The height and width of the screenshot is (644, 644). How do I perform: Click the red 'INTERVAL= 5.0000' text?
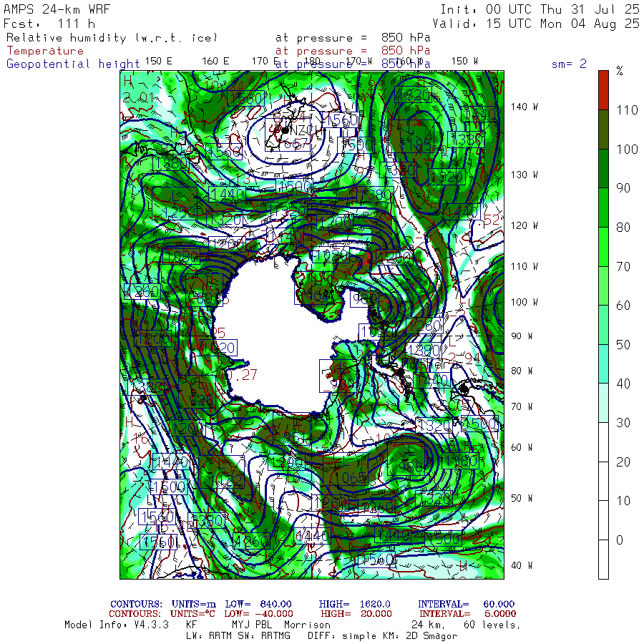tap(468, 614)
